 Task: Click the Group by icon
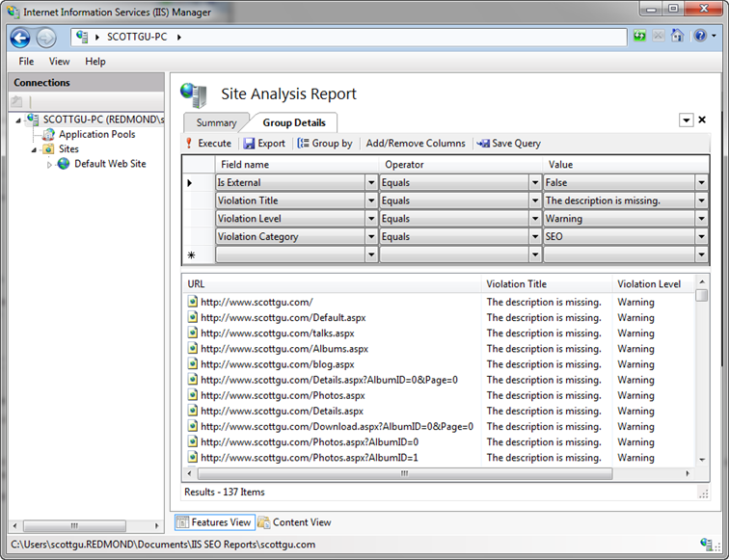pos(303,144)
